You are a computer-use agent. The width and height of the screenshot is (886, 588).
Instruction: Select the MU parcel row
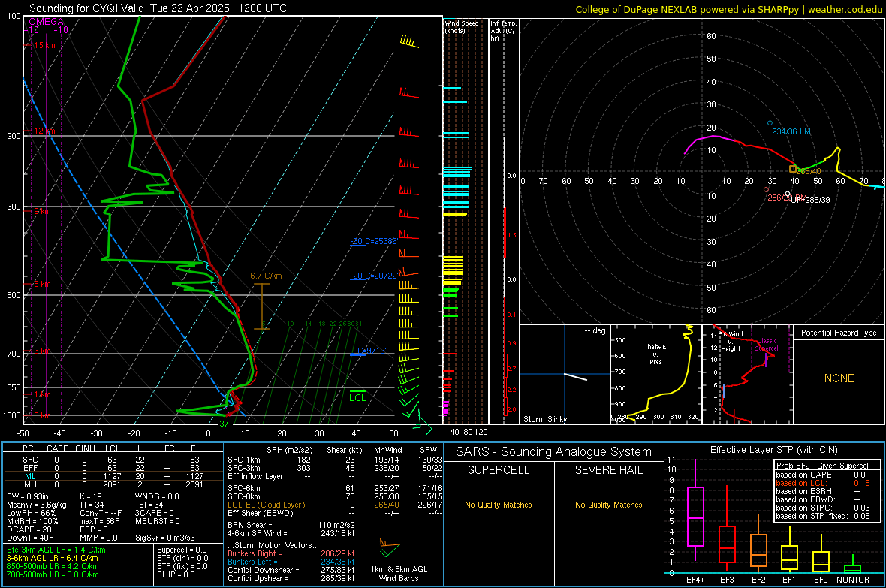click(113, 484)
